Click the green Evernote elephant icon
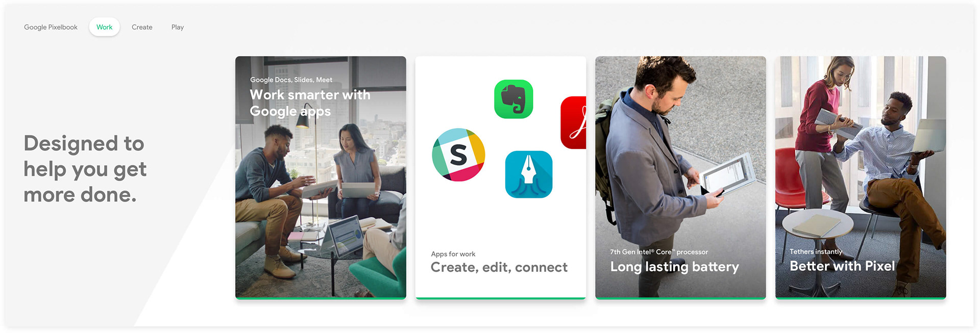This screenshot has height=333, width=980. click(x=513, y=99)
